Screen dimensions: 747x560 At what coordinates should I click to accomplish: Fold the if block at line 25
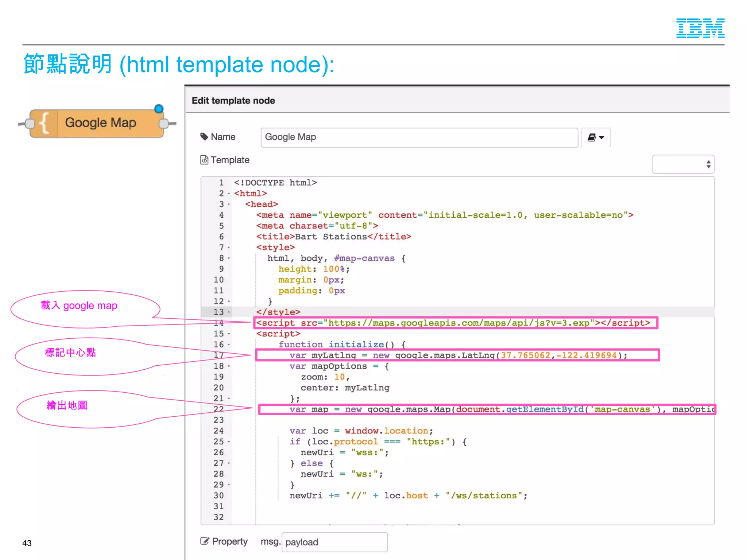(x=229, y=442)
